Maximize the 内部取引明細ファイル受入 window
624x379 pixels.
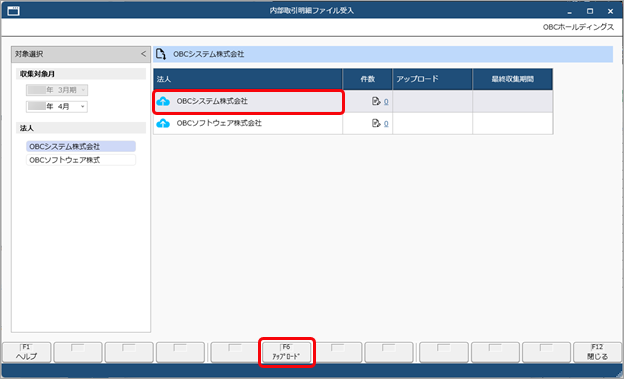coord(590,11)
